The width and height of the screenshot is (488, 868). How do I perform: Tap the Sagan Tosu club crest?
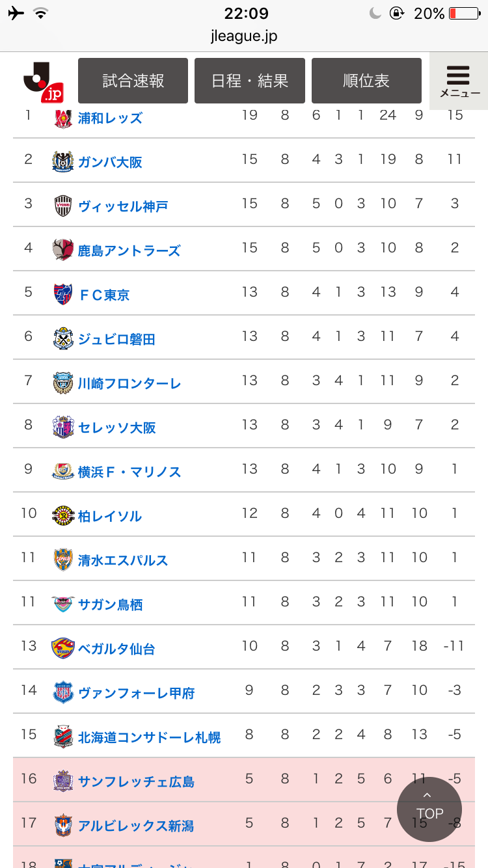(x=63, y=604)
